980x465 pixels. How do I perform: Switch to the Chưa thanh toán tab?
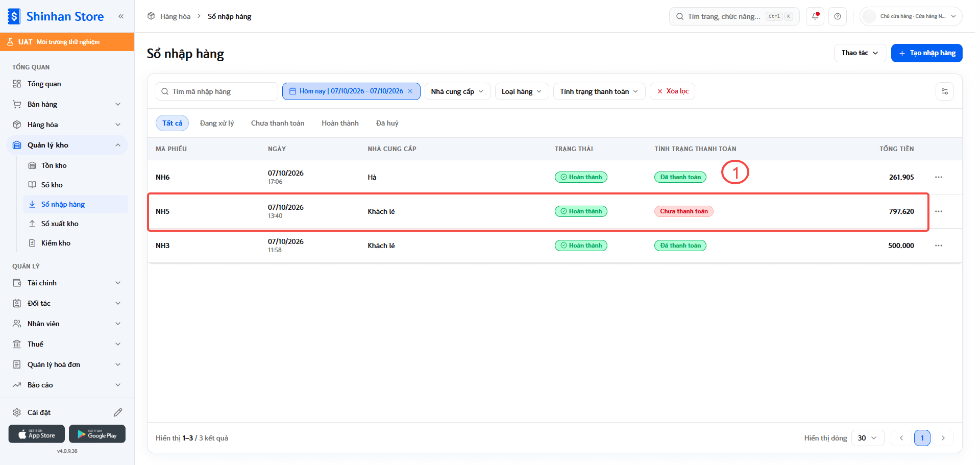click(278, 123)
